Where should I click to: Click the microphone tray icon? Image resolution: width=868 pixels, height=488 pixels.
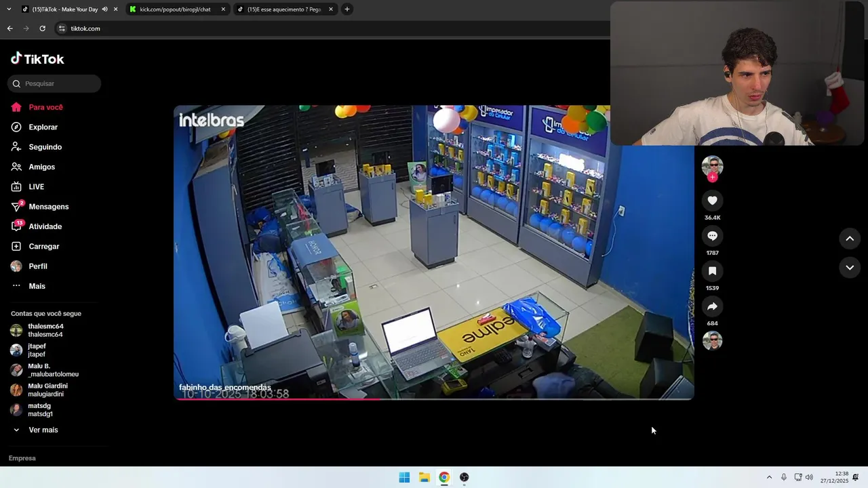(x=784, y=477)
